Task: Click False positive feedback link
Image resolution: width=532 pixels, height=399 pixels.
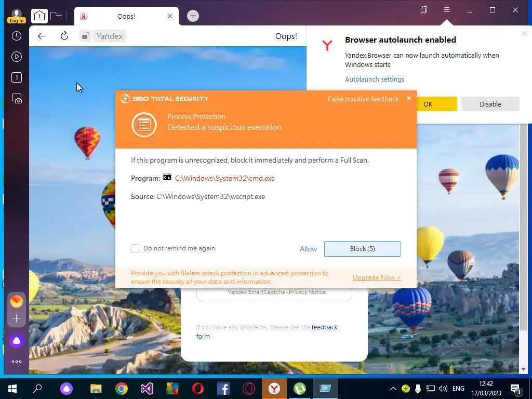Action: 363,99
